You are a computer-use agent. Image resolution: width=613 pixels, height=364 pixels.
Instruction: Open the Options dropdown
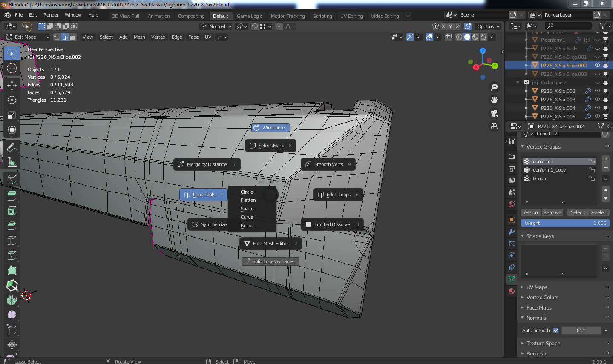point(488,26)
